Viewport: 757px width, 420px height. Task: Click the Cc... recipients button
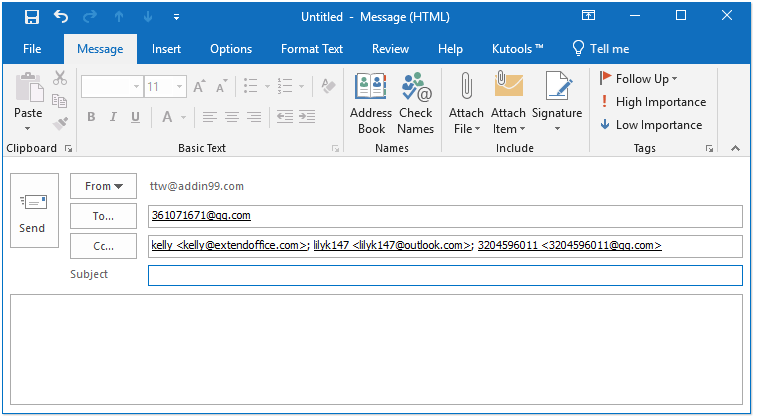(103, 246)
